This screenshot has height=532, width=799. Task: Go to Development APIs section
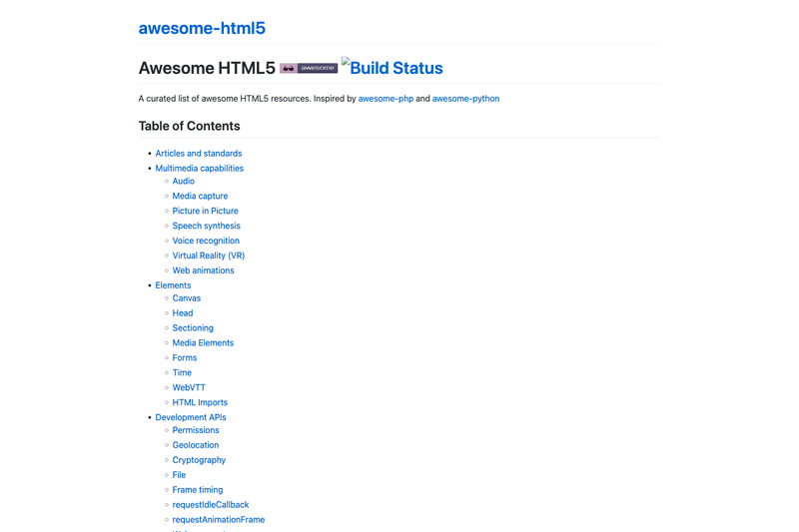(x=191, y=417)
